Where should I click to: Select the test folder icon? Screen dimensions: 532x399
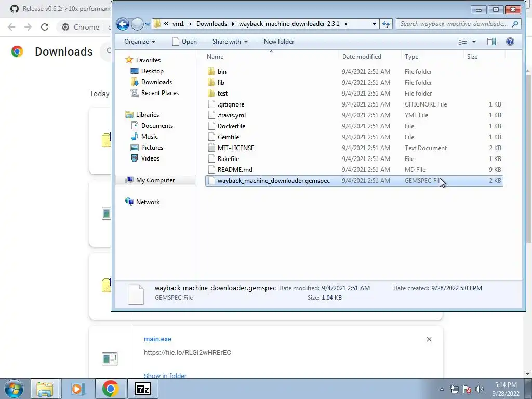[x=211, y=93]
